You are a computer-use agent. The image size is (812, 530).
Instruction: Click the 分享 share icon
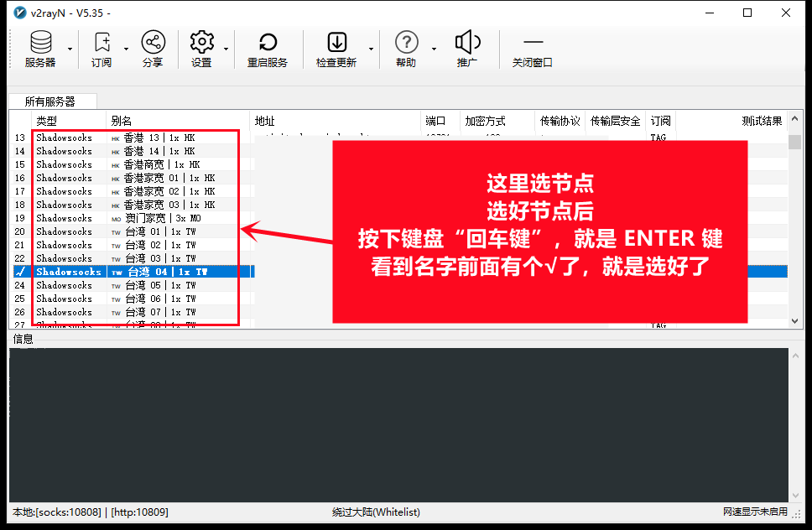pyautogui.click(x=154, y=48)
